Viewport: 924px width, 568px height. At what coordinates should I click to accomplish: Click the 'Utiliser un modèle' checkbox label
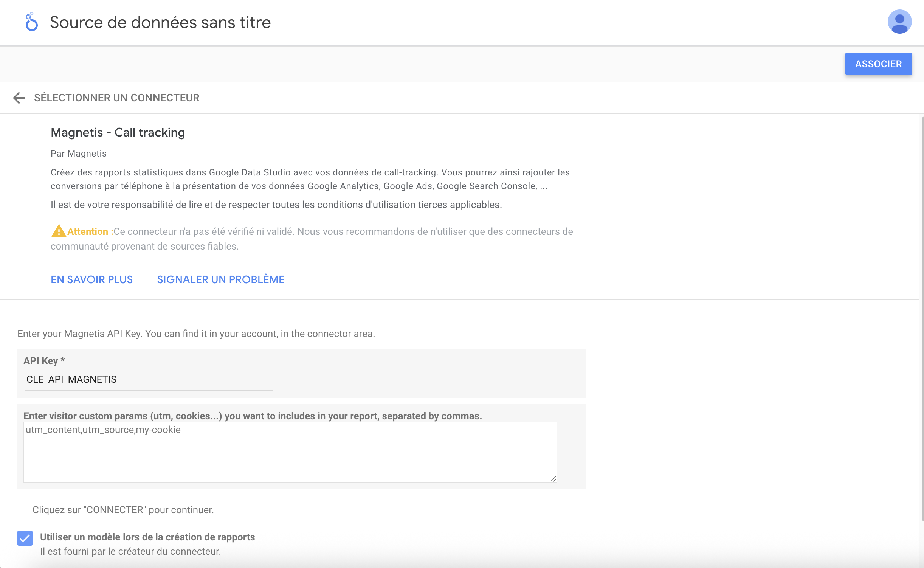tap(147, 537)
